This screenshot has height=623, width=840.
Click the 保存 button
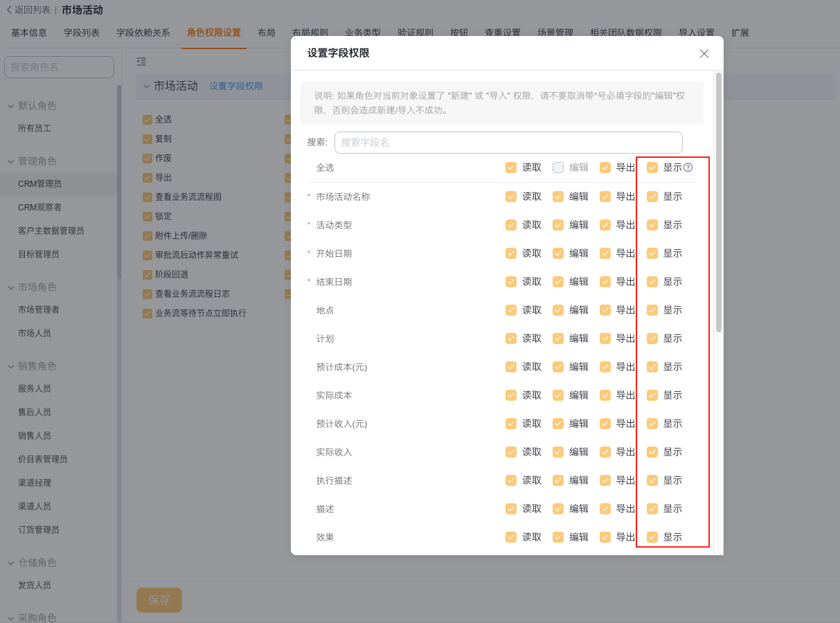click(x=159, y=600)
